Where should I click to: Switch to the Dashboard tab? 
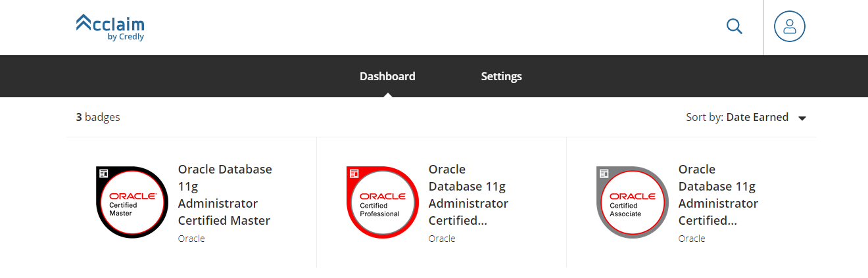(387, 76)
